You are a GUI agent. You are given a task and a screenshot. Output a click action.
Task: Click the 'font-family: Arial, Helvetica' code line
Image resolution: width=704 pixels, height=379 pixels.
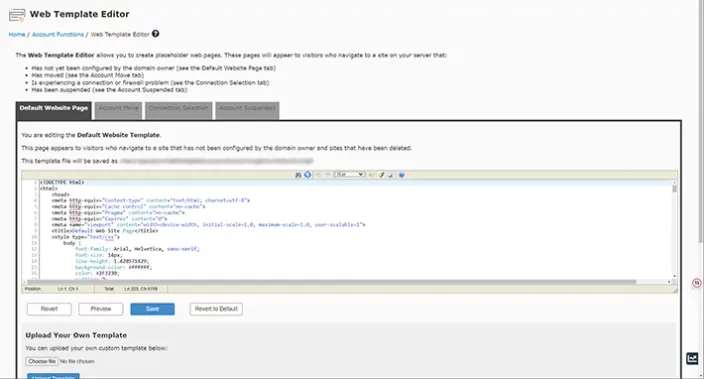click(137, 249)
